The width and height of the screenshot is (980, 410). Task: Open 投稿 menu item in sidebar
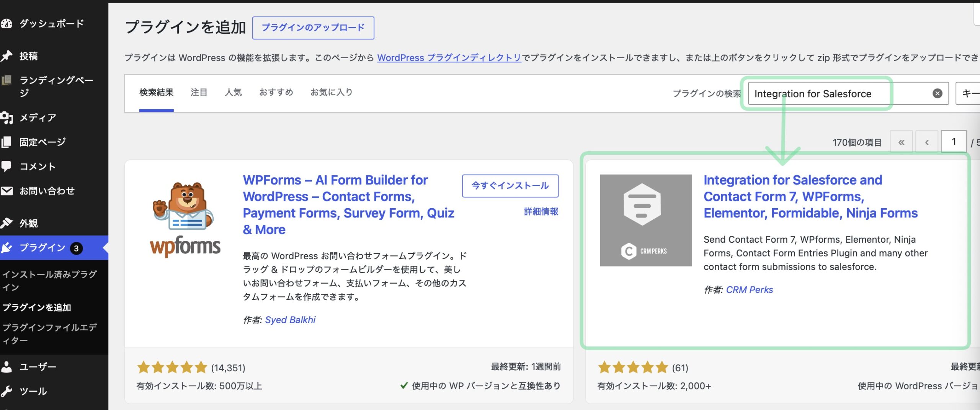[x=29, y=56]
